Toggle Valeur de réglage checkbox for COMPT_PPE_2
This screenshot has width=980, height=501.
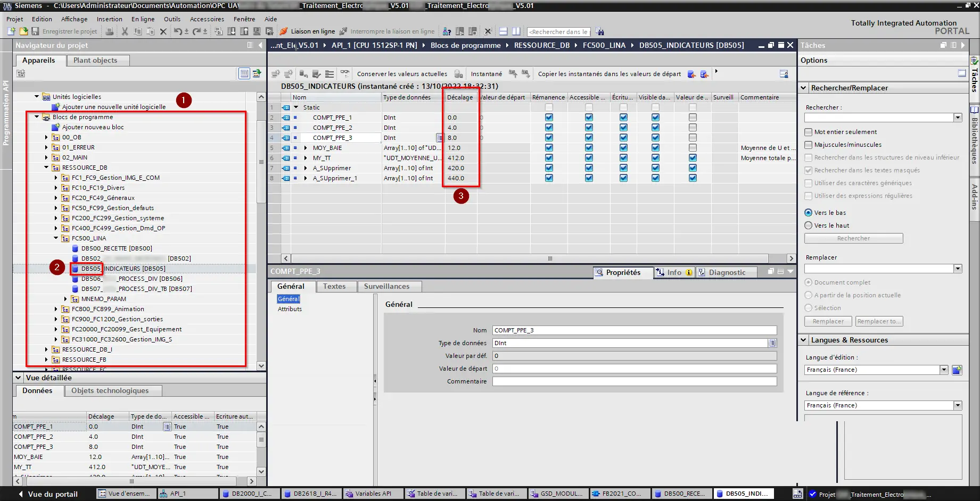[693, 128]
